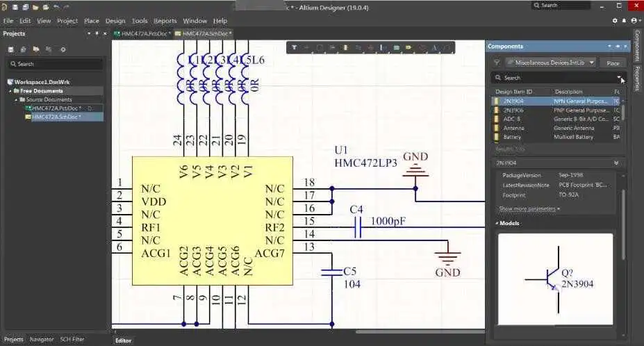Click the gear settings icon in Projects panel
The width and height of the screenshot is (644, 346).
(63, 49)
